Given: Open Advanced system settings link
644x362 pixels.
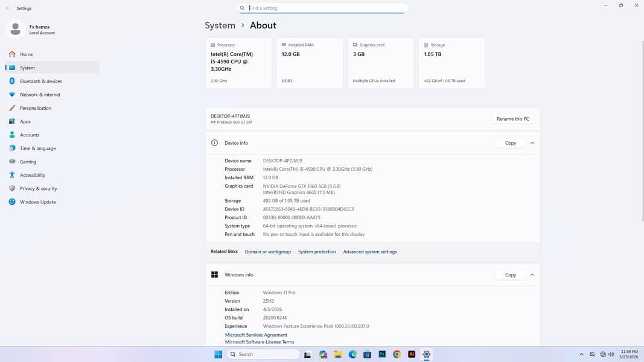Looking at the screenshot, I should (370, 252).
